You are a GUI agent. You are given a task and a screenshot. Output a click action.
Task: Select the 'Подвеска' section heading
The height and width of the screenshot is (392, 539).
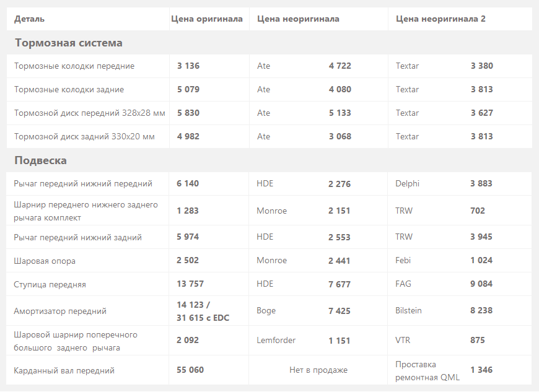pos(40,160)
